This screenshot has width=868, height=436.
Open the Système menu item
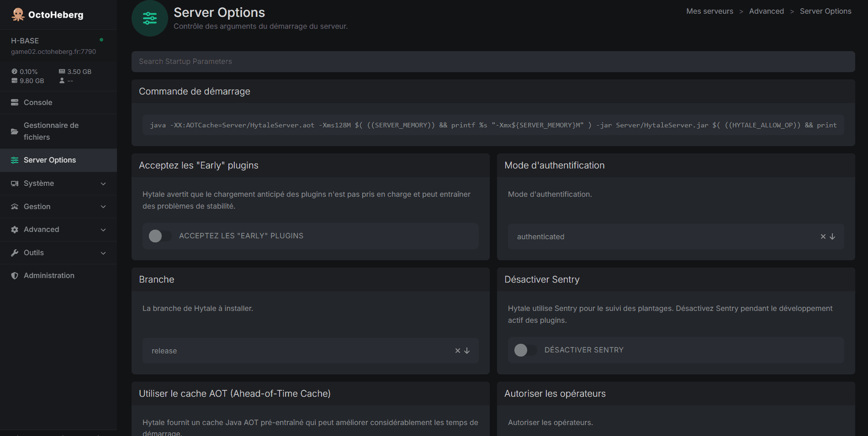[58, 183]
